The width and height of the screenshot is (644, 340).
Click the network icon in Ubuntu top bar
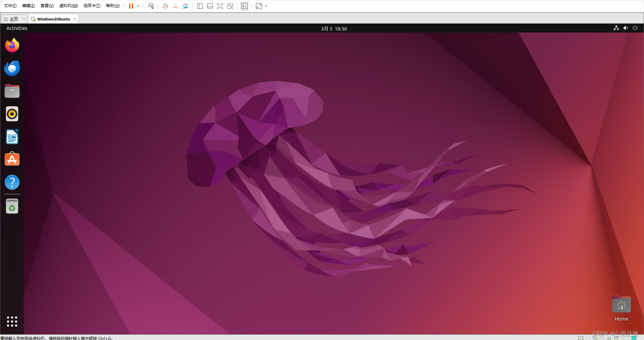click(616, 28)
